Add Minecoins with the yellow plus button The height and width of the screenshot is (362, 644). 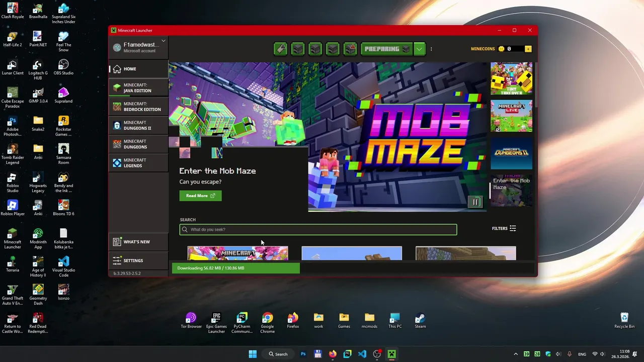pos(528,49)
